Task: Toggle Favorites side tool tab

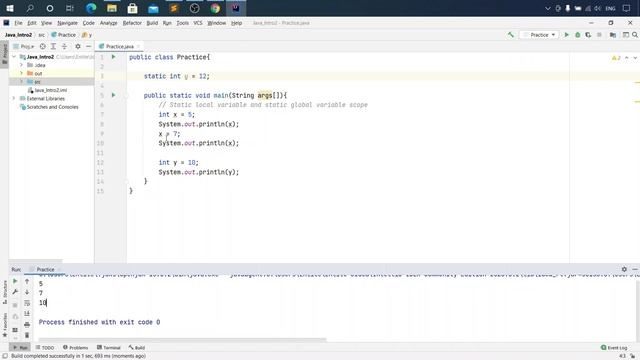Action: tap(4, 325)
